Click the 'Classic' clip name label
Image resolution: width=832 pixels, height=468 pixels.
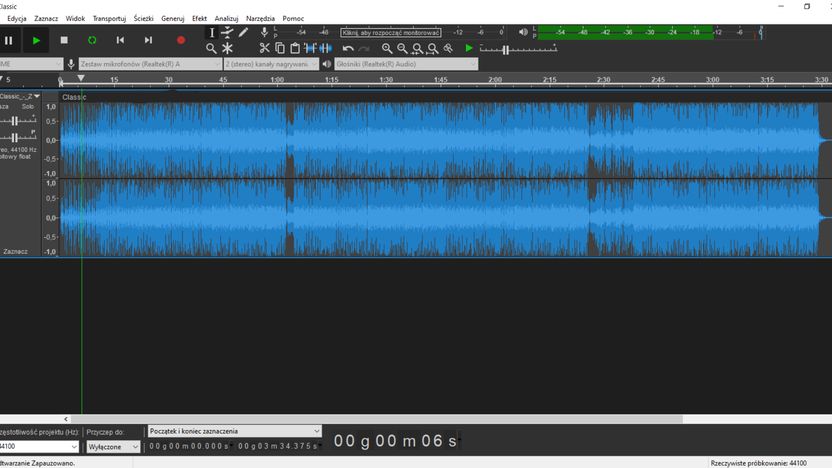pyautogui.click(x=74, y=97)
